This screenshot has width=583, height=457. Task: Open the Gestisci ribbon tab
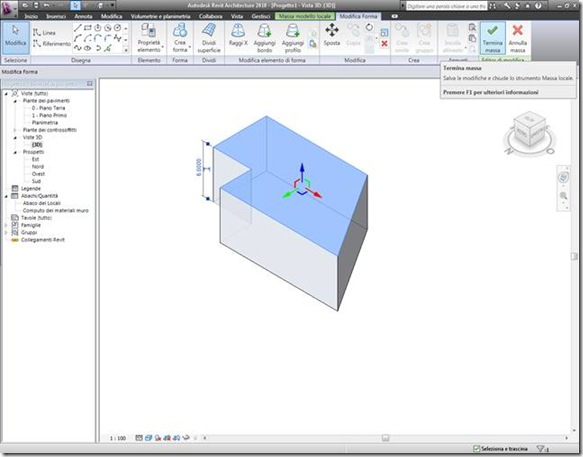261,16
